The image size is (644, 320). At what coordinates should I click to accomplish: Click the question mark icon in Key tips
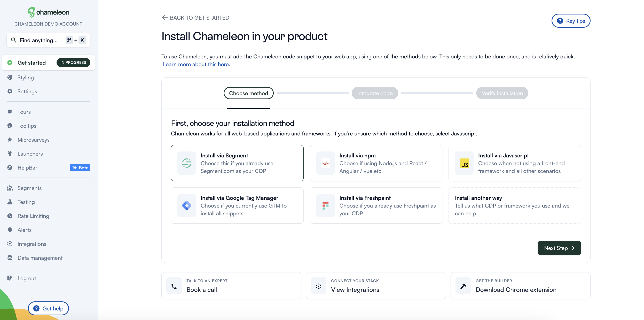tap(560, 21)
